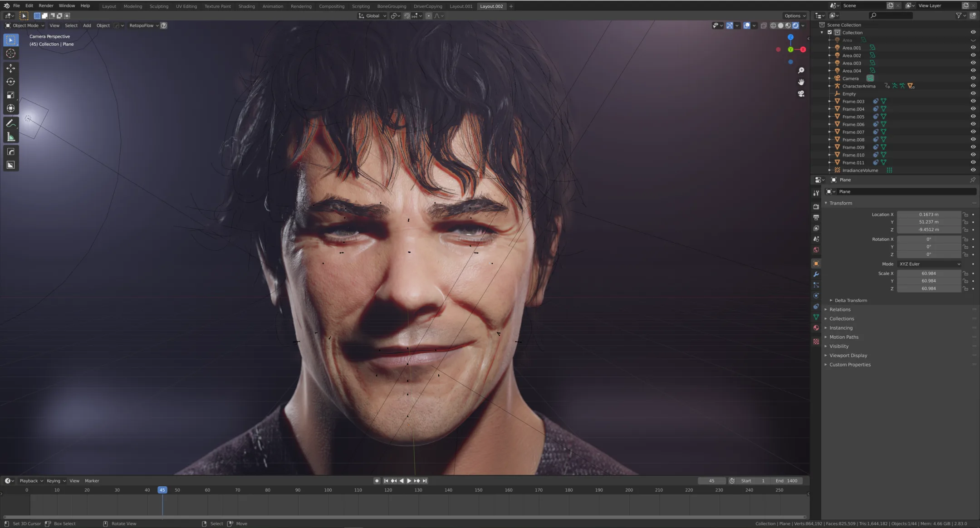
Task: Toggle visibility of Area.001 light
Action: tap(973, 48)
